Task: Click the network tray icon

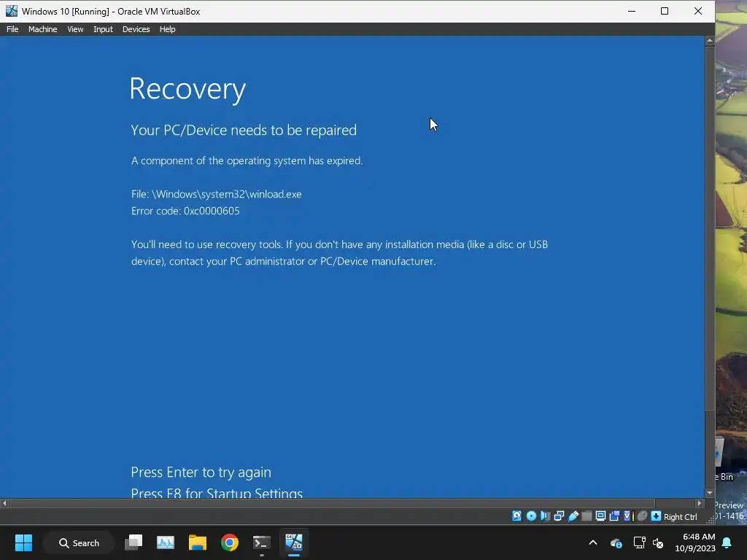Action: (639, 542)
